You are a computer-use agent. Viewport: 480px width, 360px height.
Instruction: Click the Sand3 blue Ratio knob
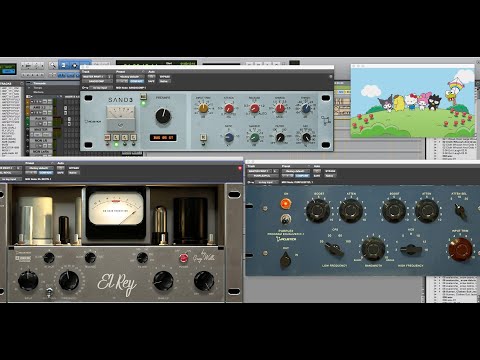click(x=229, y=137)
